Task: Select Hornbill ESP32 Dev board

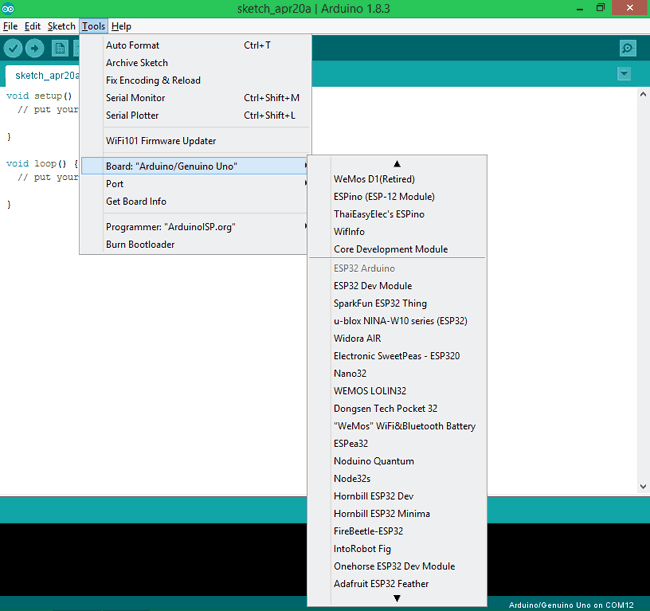Action: 397,496
